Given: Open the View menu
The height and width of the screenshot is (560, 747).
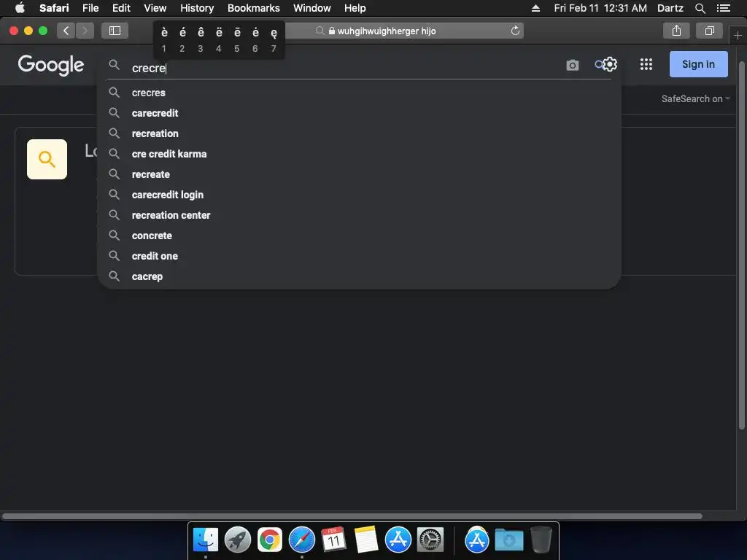Looking at the screenshot, I should pyautogui.click(x=155, y=8).
